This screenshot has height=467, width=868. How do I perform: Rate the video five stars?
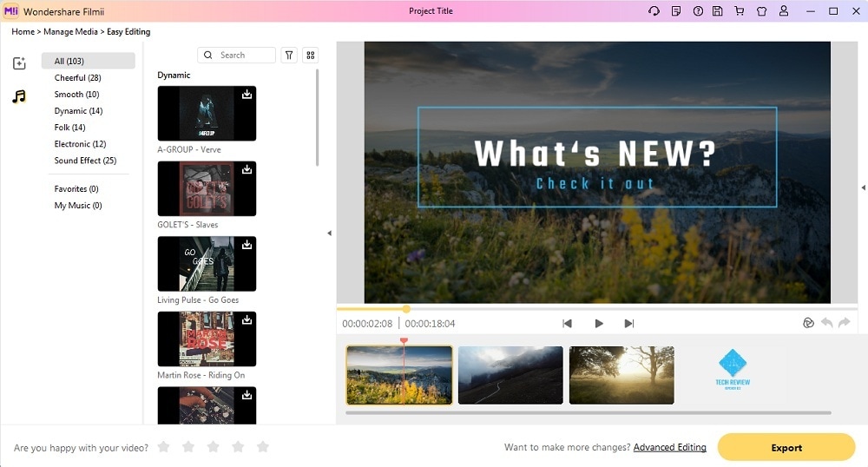click(x=263, y=446)
